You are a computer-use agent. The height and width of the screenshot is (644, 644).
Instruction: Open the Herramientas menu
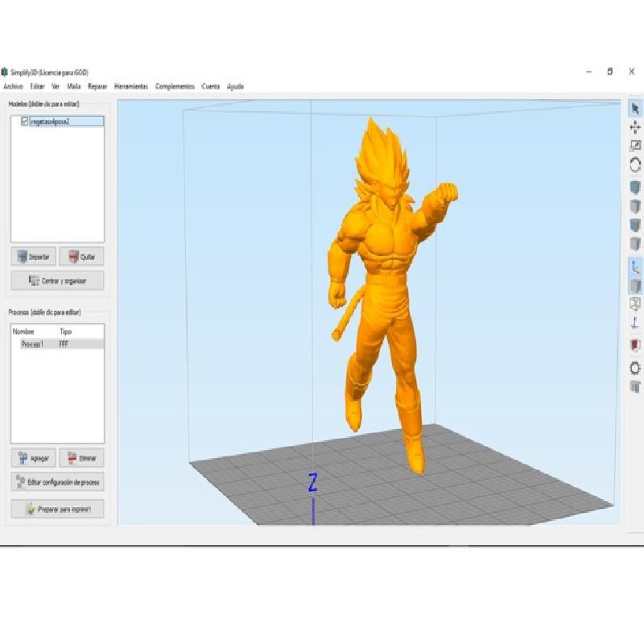pos(131,86)
